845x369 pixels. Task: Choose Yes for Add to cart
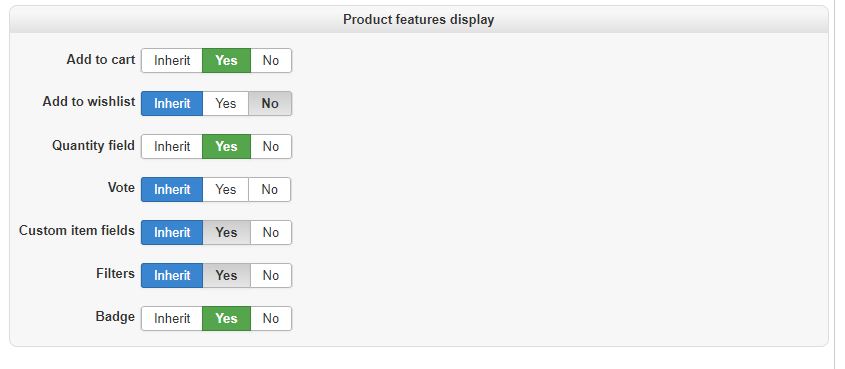coord(226,60)
